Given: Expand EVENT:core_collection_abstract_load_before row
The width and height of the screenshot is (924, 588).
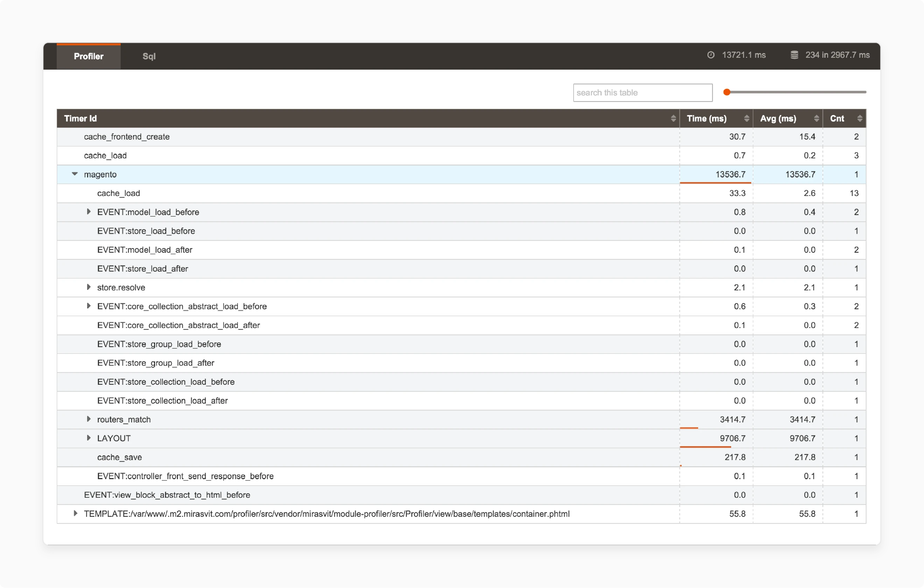Looking at the screenshot, I should click(x=89, y=306).
